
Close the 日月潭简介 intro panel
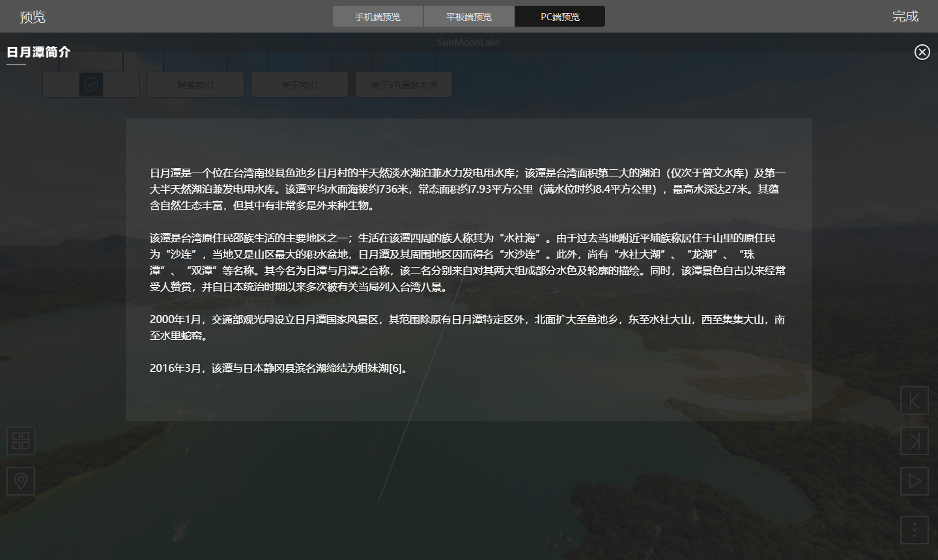(x=922, y=52)
